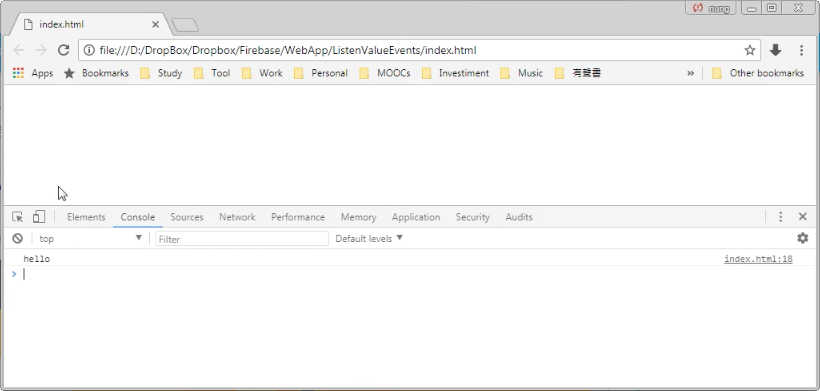This screenshot has width=820, height=391.
Task: Open the Music bookmarks folder
Action: point(521,73)
